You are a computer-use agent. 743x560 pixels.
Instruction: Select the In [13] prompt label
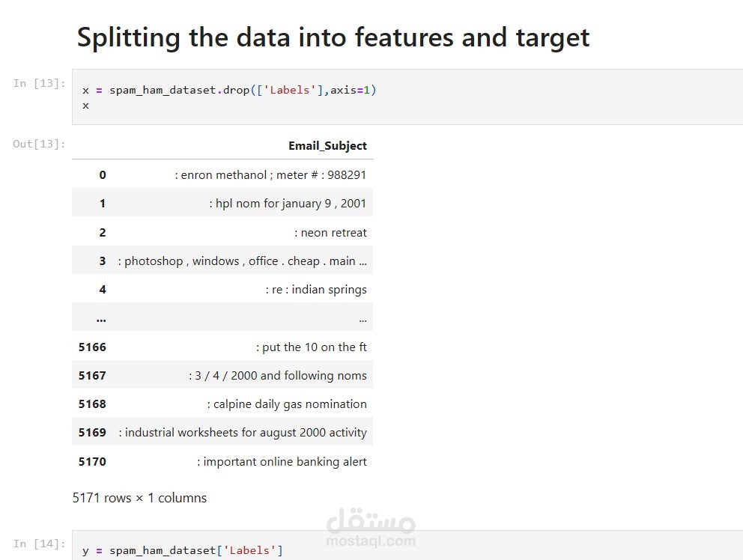tap(40, 83)
